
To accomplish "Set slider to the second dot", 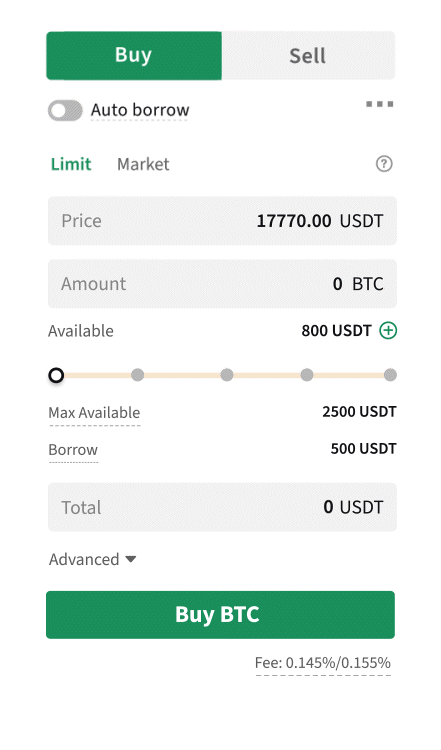I will tap(138, 375).
